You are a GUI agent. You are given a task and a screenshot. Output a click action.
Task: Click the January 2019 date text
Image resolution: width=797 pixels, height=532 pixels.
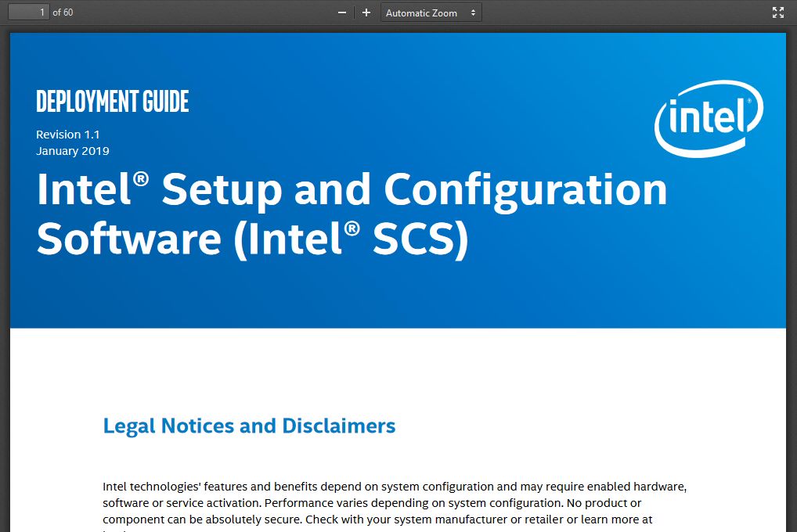pos(72,151)
